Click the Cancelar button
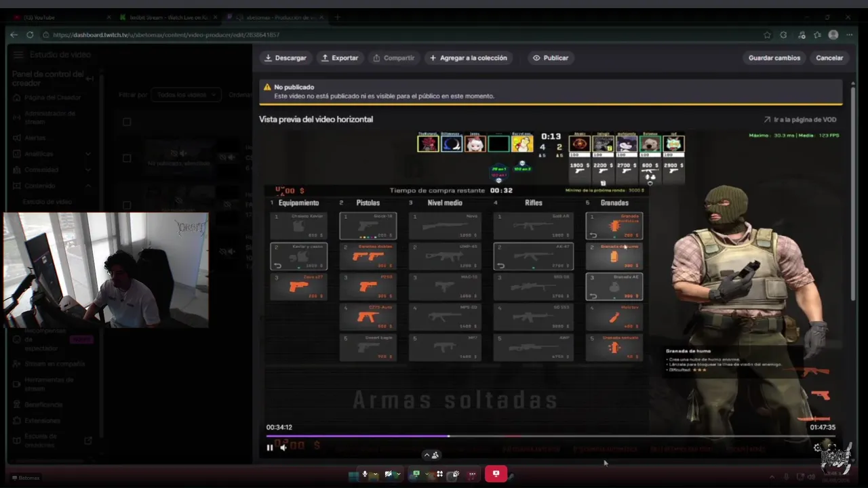The width and height of the screenshot is (868, 488). pyautogui.click(x=829, y=58)
